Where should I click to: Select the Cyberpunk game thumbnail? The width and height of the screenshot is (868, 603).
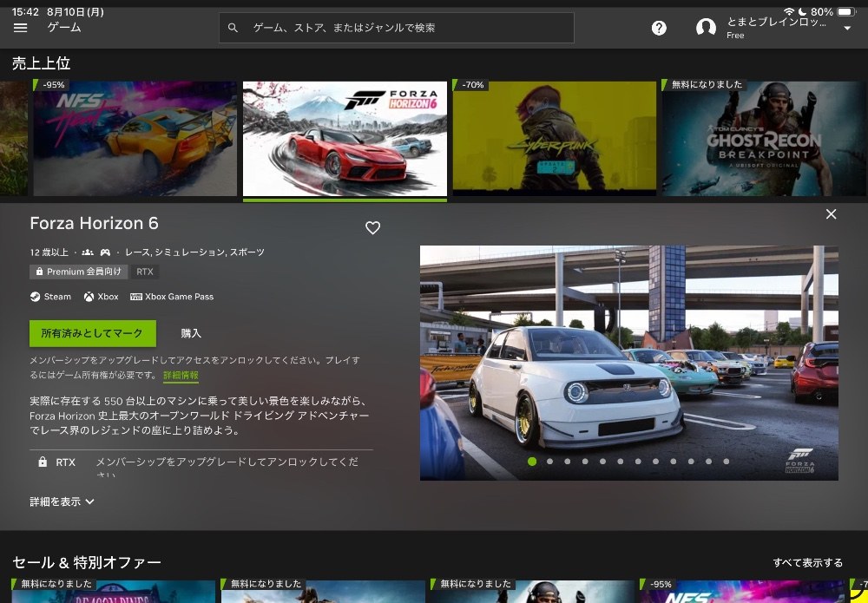554,138
